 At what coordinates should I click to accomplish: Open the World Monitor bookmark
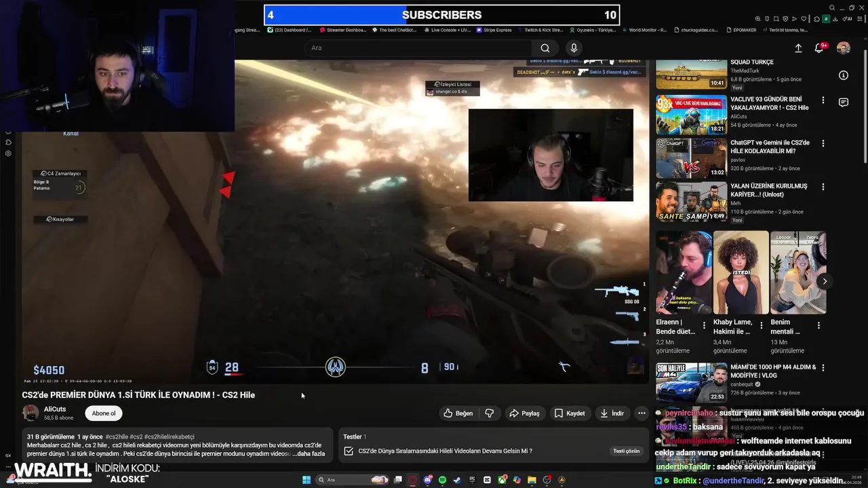[x=644, y=30]
